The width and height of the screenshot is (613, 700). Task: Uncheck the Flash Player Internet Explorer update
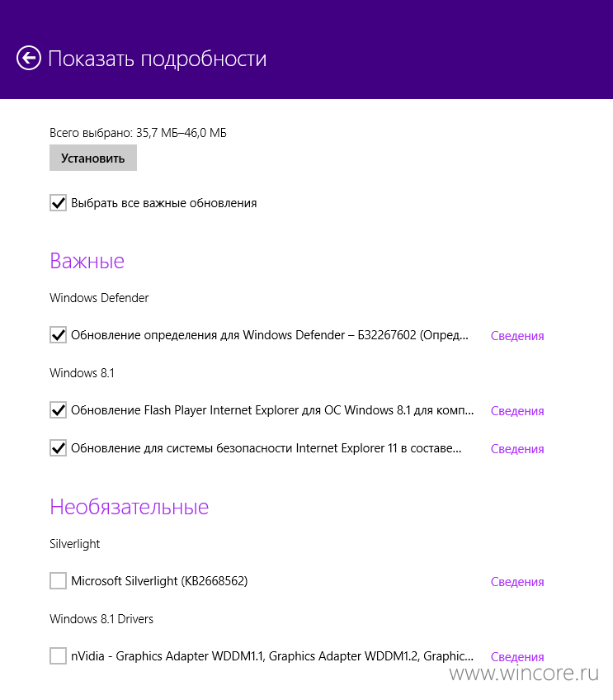[58, 409]
